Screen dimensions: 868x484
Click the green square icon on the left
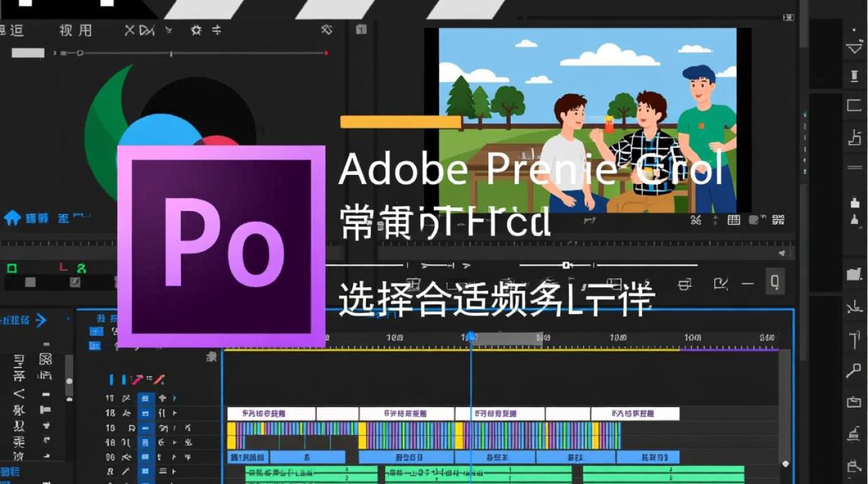click(x=12, y=267)
